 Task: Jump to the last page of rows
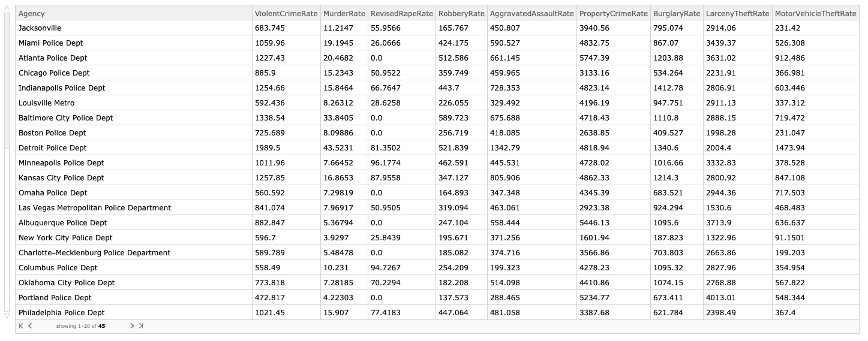141,326
